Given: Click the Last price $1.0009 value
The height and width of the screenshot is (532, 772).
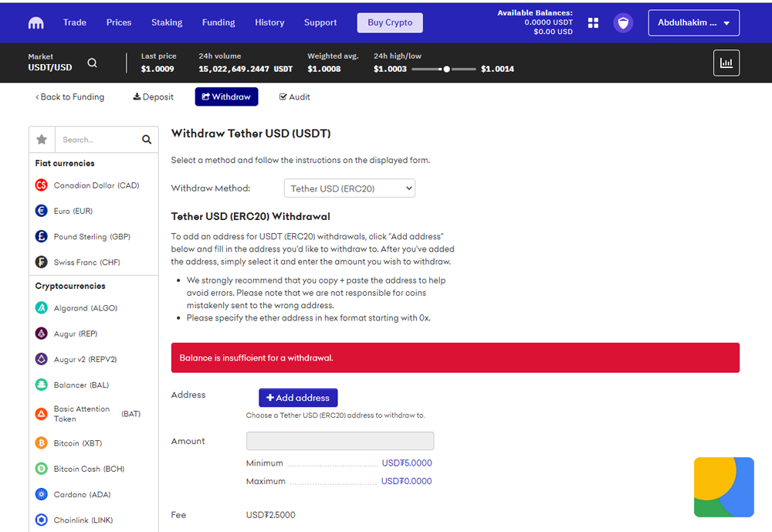Looking at the screenshot, I should (x=157, y=69).
